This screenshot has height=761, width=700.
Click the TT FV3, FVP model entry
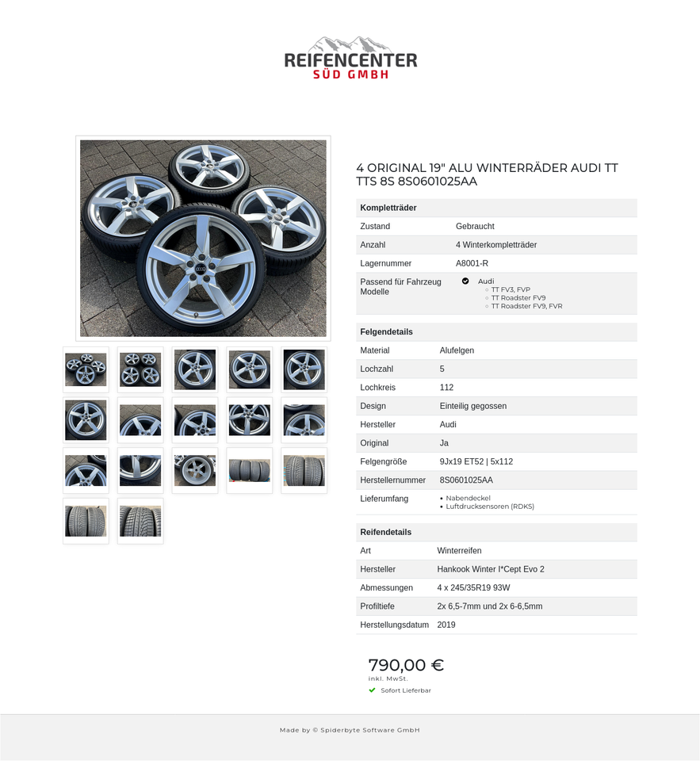pyautogui.click(x=511, y=289)
